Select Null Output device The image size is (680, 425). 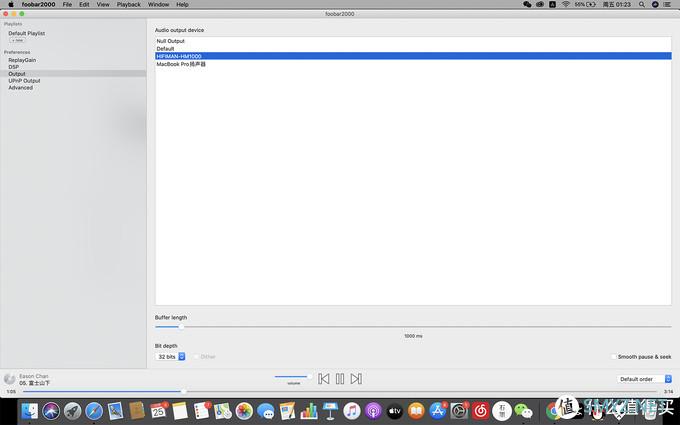413,41
